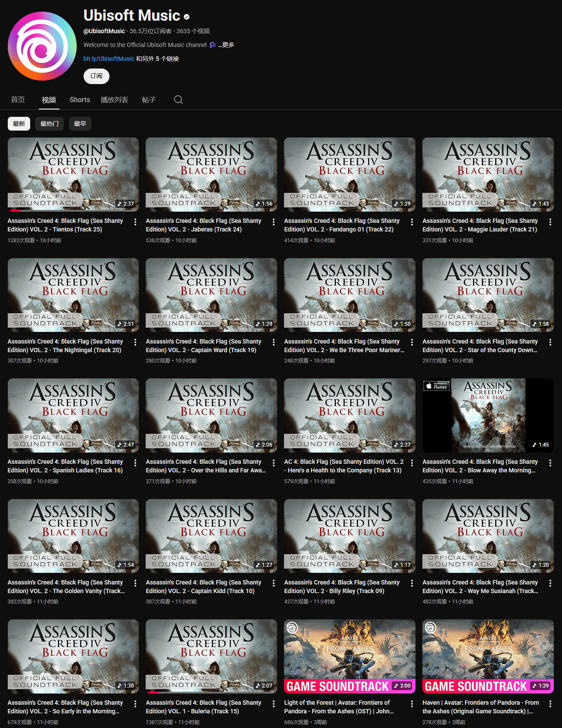Open the Light of the Forest video thumbnail
This screenshot has width=562, height=728.
[x=350, y=656]
